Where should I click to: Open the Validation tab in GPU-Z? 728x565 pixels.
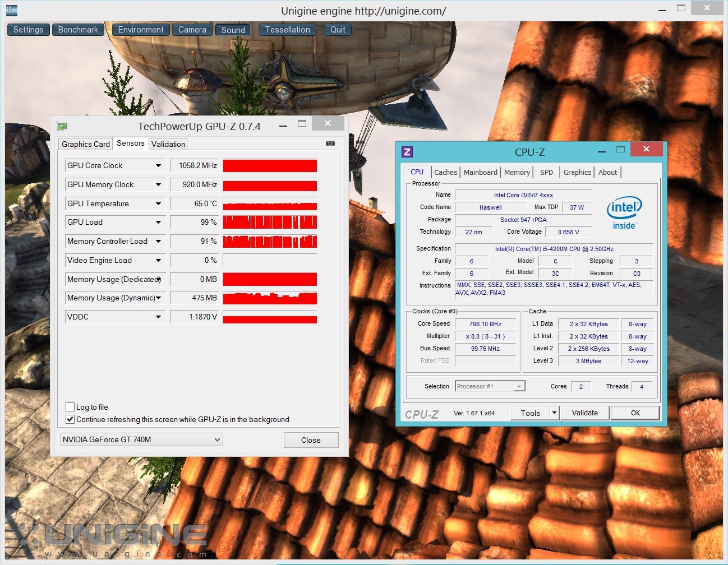[x=168, y=144]
